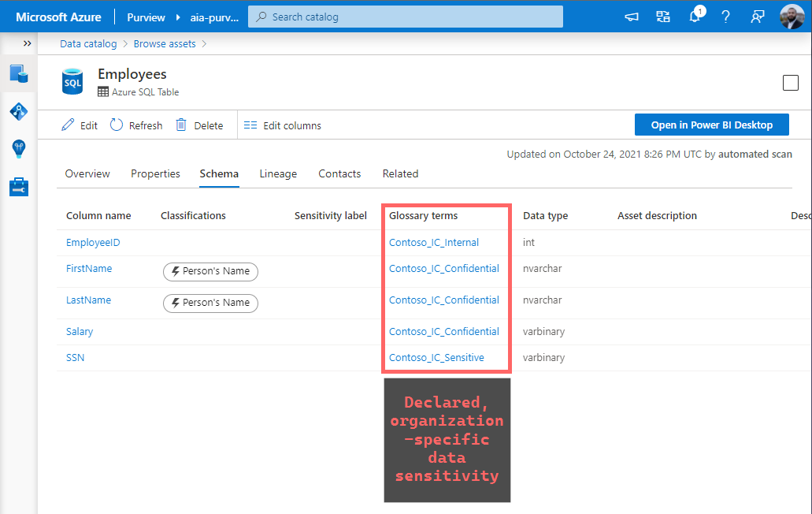Open the notifications bell icon
The image size is (812, 514).
coord(695,15)
